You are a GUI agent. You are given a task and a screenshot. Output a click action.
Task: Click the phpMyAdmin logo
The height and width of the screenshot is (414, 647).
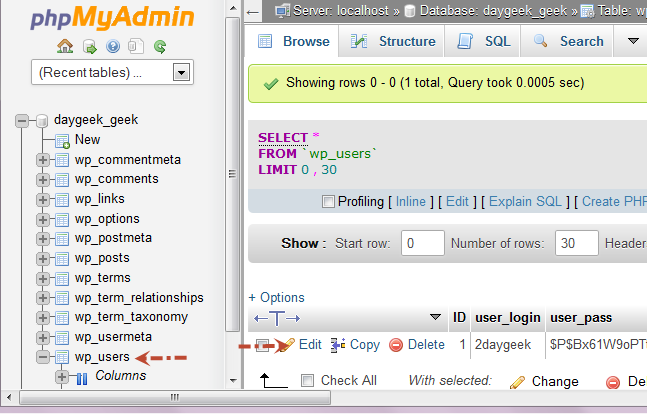(x=112, y=17)
